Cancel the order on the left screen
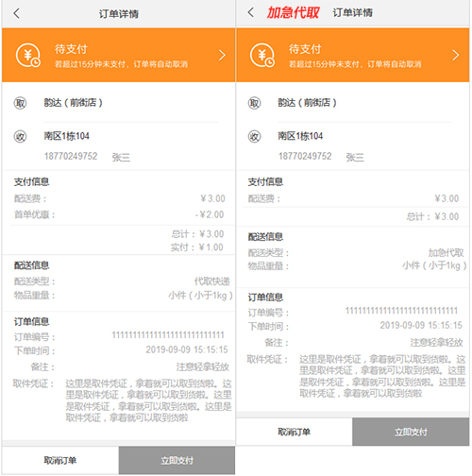 click(x=60, y=461)
